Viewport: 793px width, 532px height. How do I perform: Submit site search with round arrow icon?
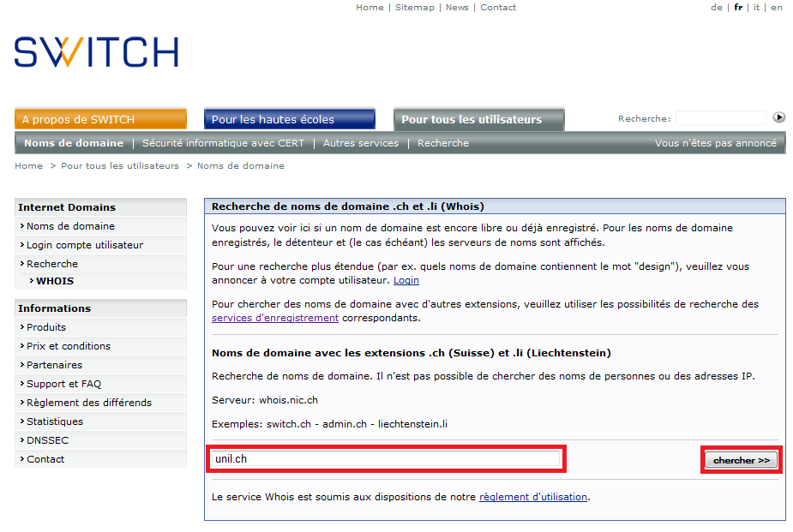(778, 117)
